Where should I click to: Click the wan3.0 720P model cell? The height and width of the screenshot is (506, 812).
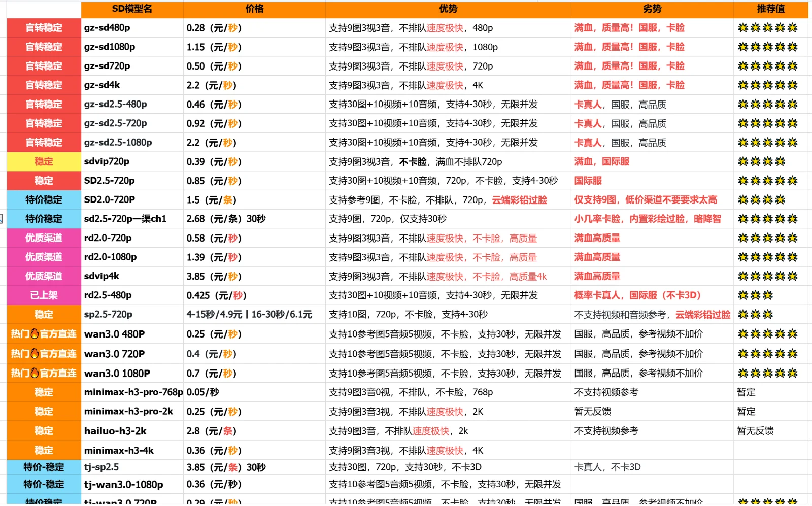[132, 354]
